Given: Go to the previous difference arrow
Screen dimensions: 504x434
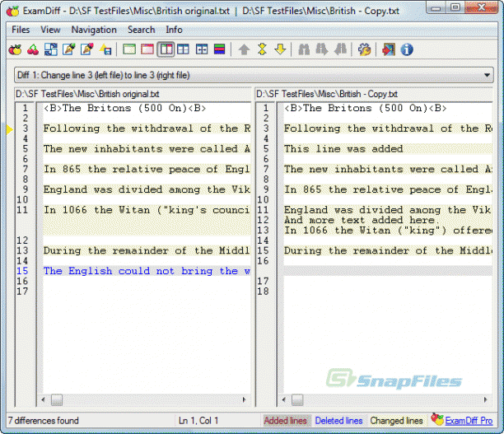Looking at the screenshot, I should coord(244,50).
